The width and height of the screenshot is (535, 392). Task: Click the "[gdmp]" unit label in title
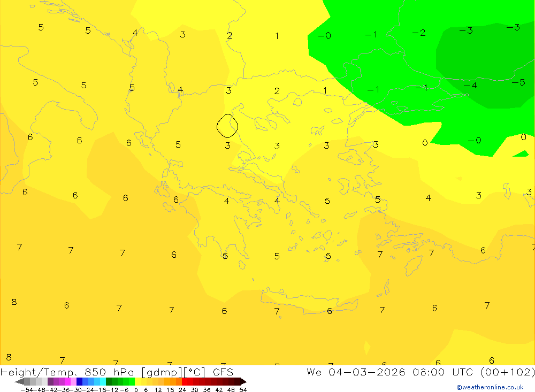click(x=162, y=372)
